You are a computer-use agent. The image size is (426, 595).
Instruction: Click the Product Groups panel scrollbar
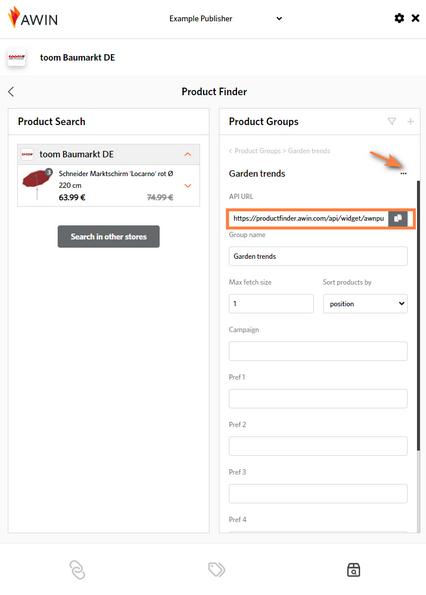click(419, 316)
